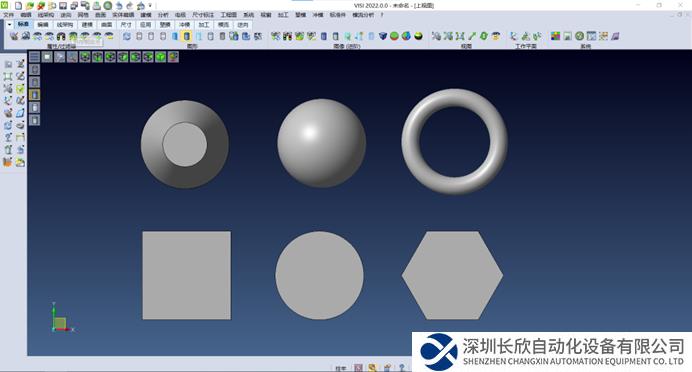The image size is (692, 372).
Task: Expand the ribbon dropdown left of the 标准 tab
Action: click(x=9, y=25)
